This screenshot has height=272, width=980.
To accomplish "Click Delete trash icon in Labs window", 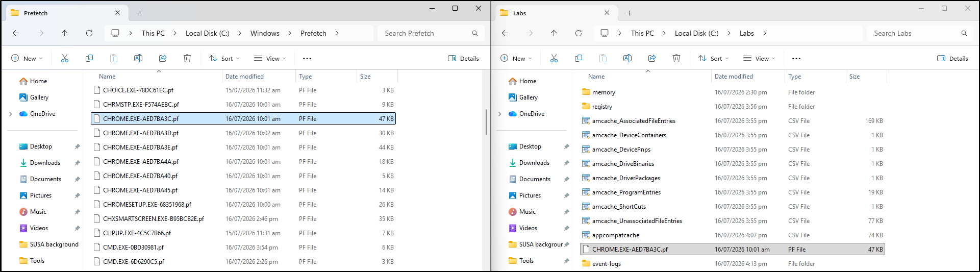I will pos(676,58).
